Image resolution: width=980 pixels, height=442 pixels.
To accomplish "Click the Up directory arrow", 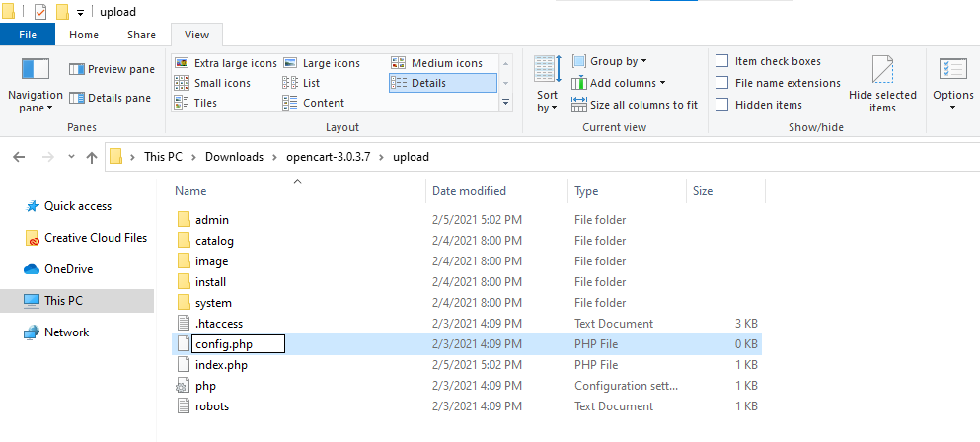I will [x=91, y=157].
